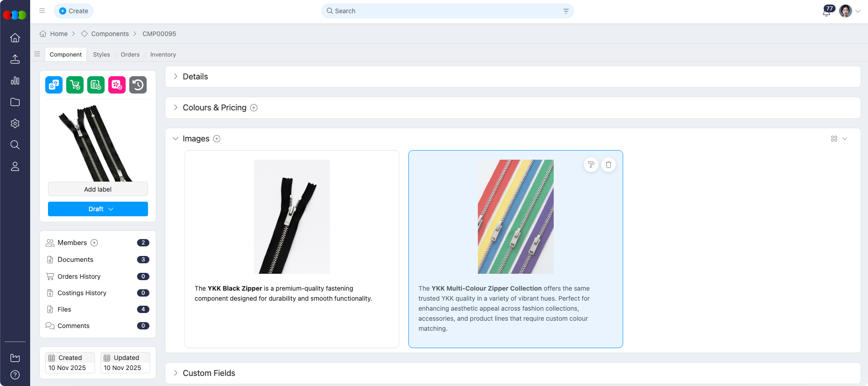Viewport: 868px width, 386px height.
Task: Click the app logo with colored circles
Action: [15, 15]
